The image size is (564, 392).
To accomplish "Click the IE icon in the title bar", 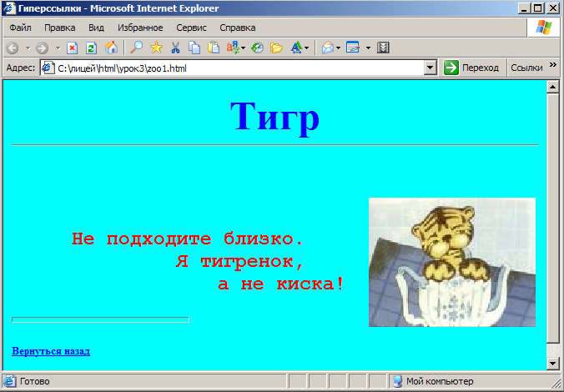I will coord(9,8).
